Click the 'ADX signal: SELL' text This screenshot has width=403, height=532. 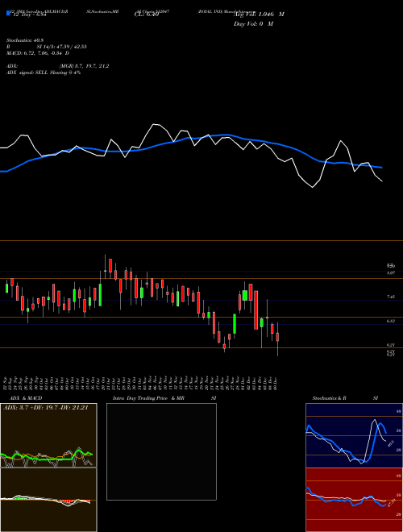[x=27, y=73]
